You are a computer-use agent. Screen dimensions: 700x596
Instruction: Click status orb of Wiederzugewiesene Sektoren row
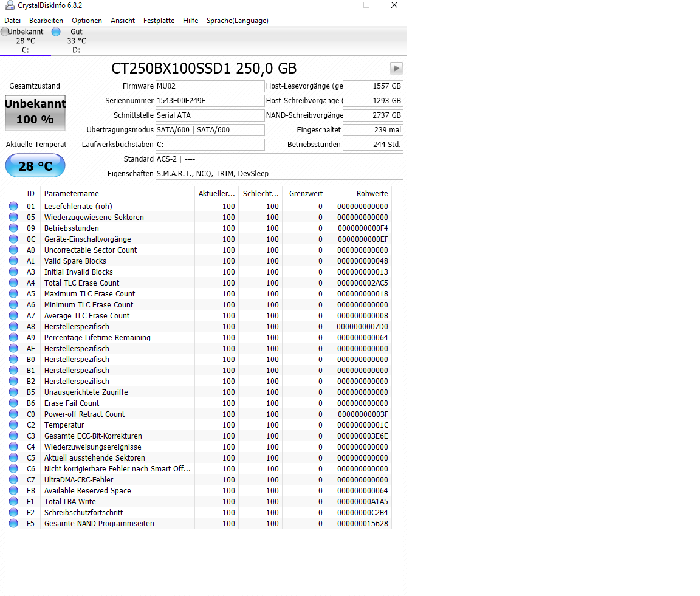click(x=13, y=217)
